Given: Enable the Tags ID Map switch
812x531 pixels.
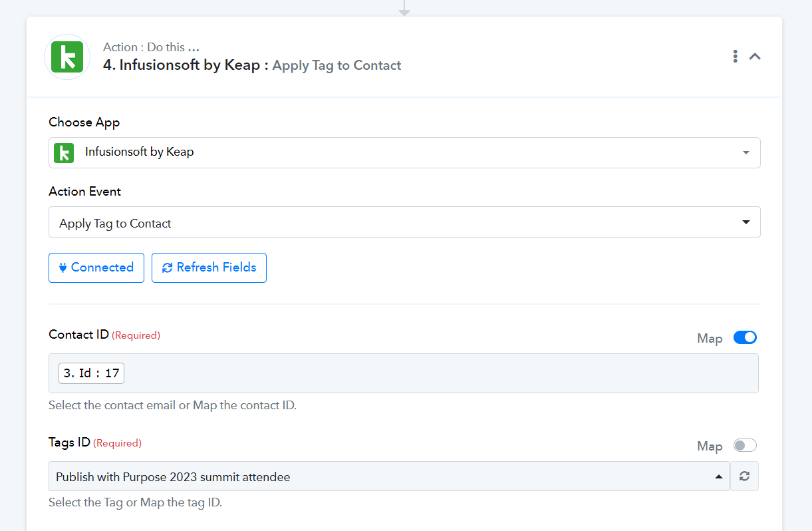Looking at the screenshot, I should pyautogui.click(x=745, y=445).
